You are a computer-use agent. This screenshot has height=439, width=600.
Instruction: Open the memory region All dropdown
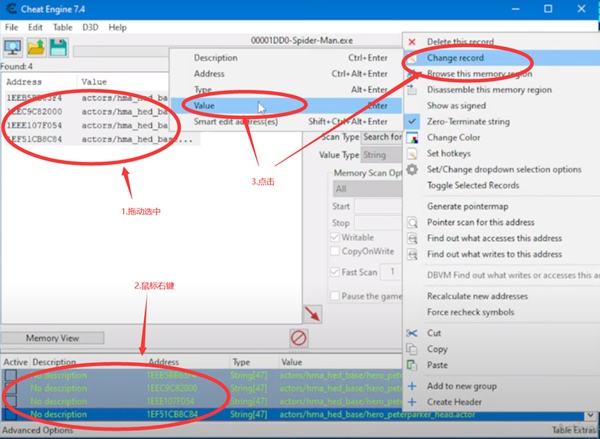pos(367,189)
